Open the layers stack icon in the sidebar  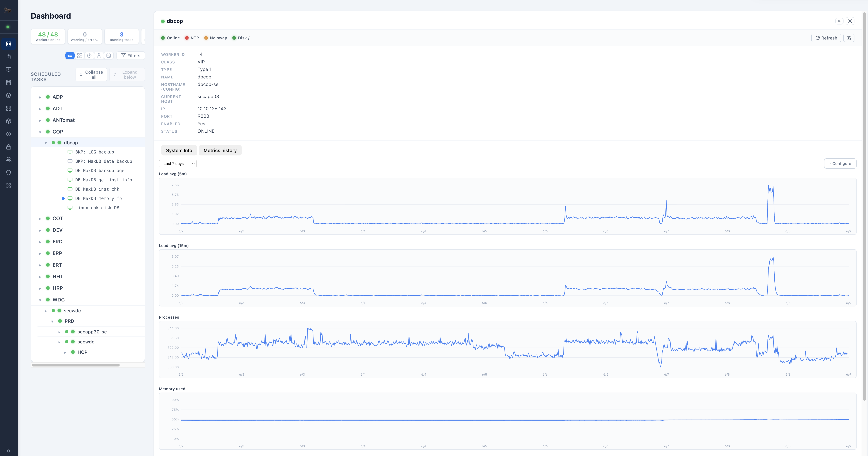(9, 95)
